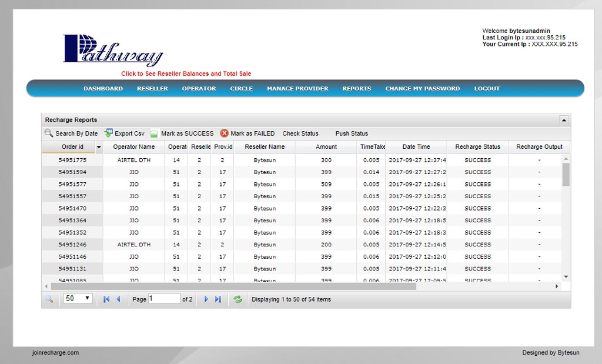Click the Search By Date magnifier icon
The height and width of the screenshot is (364, 602).
(49, 133)
